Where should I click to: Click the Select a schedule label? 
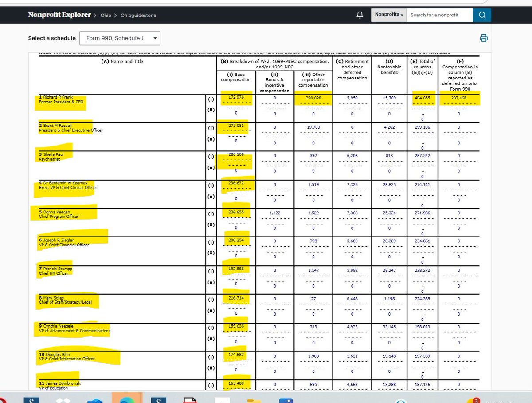tap(52, 38)
